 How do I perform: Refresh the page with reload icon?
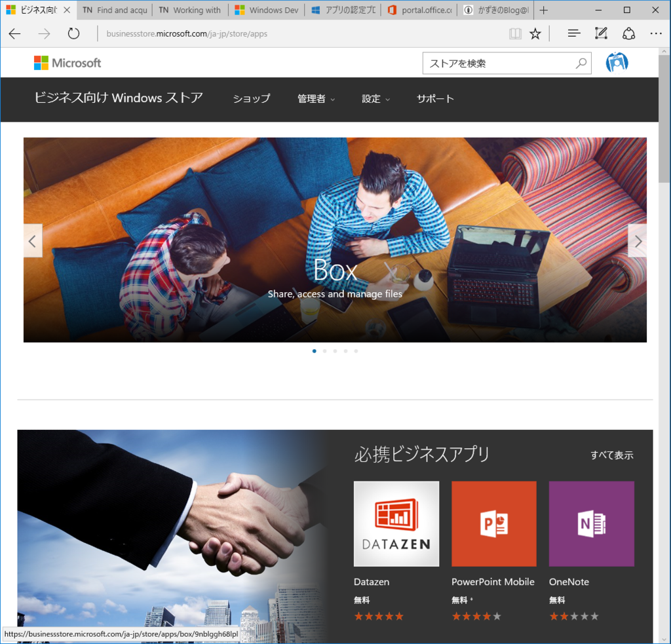[x=73, y=33]
